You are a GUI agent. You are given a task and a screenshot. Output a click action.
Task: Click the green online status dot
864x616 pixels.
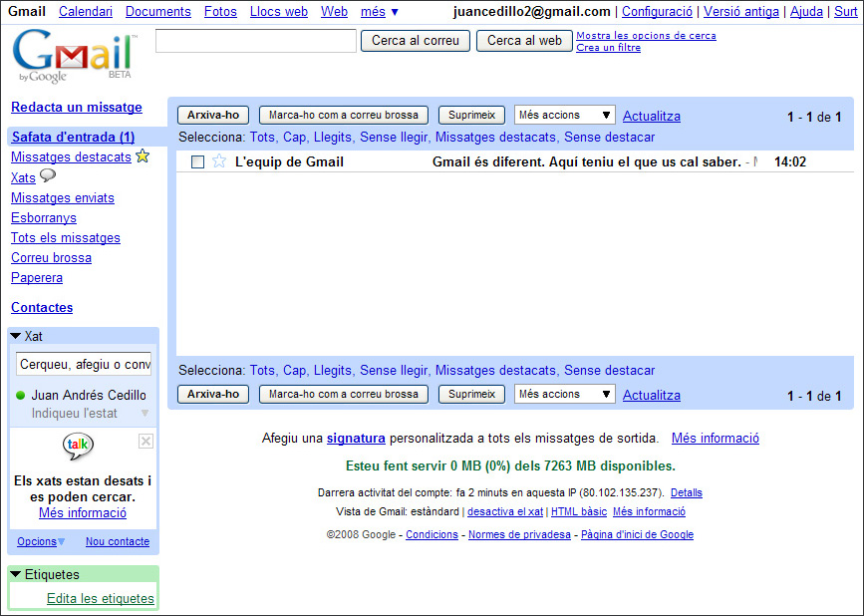point(20,396)
